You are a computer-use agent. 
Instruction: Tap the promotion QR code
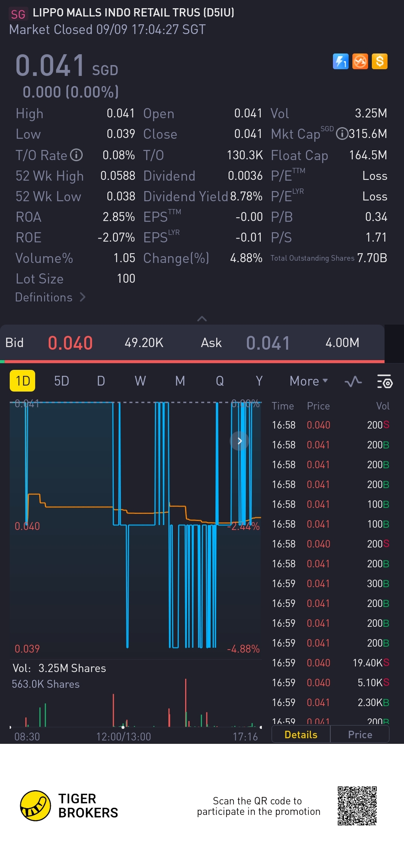point(357,806)
